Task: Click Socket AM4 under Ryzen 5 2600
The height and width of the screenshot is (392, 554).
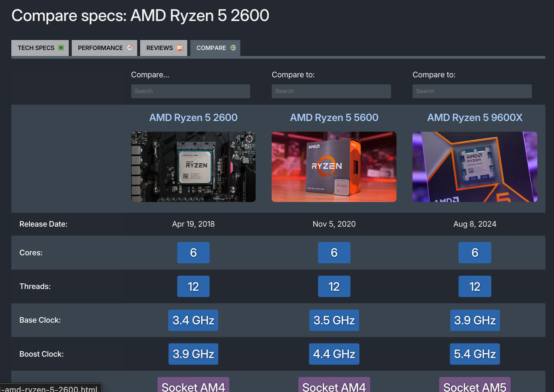Action: click(x=193, y=386)
